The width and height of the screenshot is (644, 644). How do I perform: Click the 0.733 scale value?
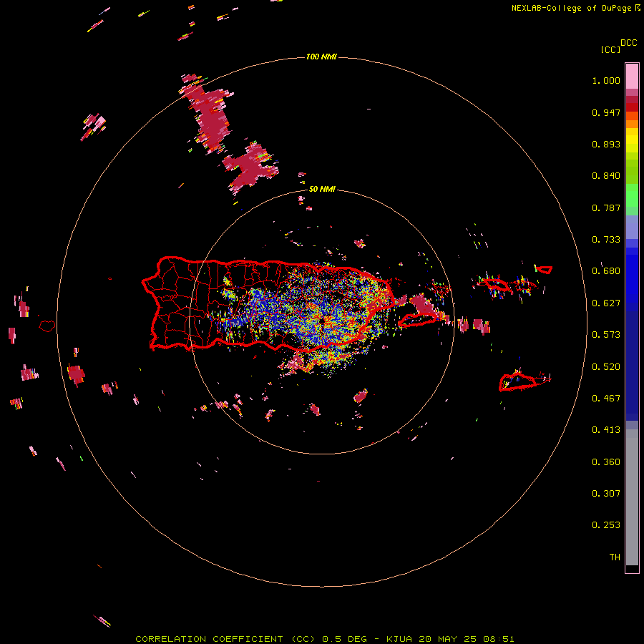(x=606, y=240)
